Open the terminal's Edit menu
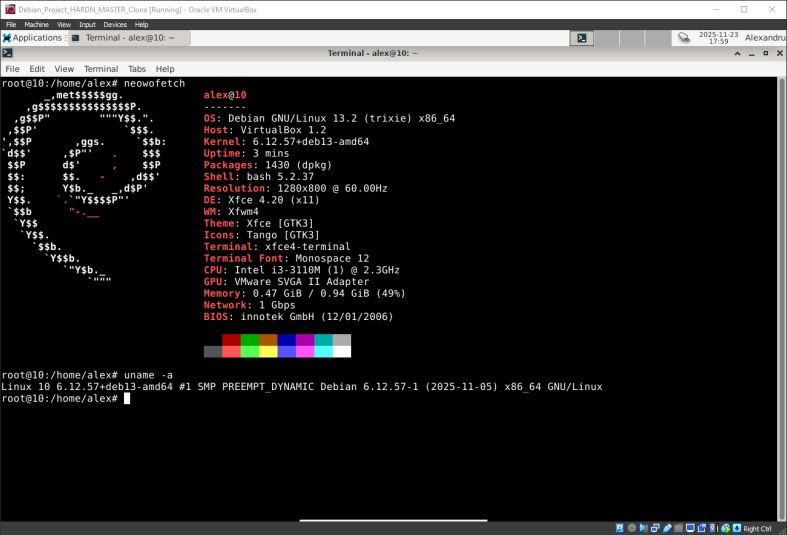Screen dimensions: 787x535 point(37,69)
